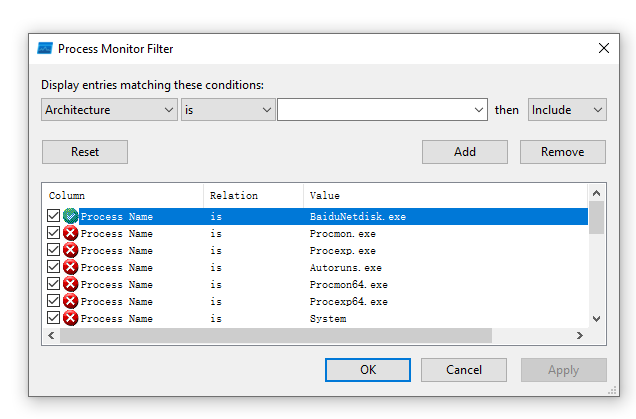Uncheck the Procexp.exe filter checkbox

coord(53,249)
